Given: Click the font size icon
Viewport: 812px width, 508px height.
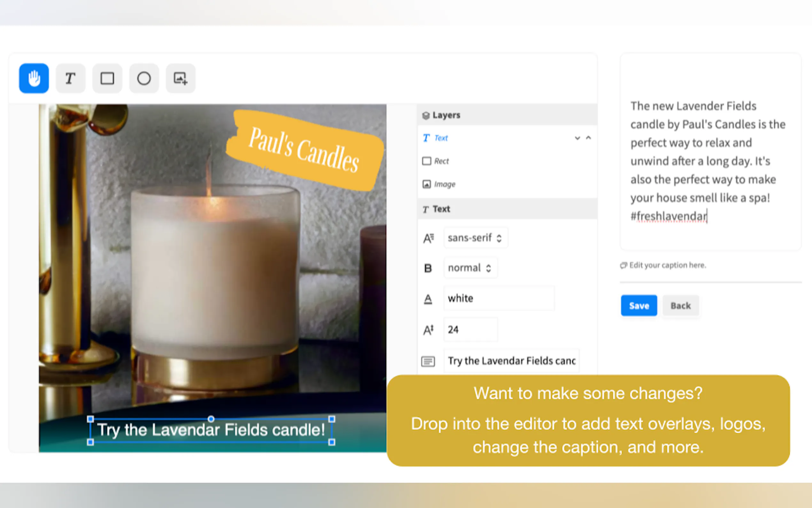Looking at the screenshot, I should (x=428, y=330).
